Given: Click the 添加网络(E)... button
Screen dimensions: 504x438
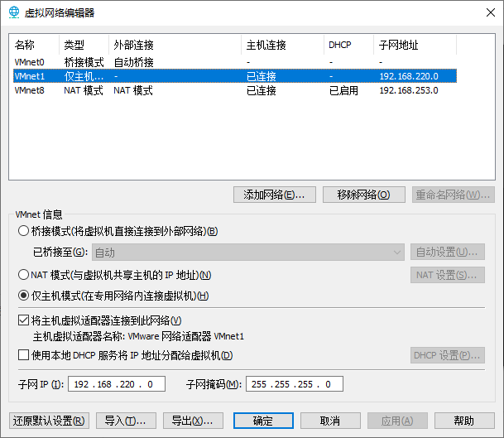Looking at the screenshot, I should [x=275, y=195].
